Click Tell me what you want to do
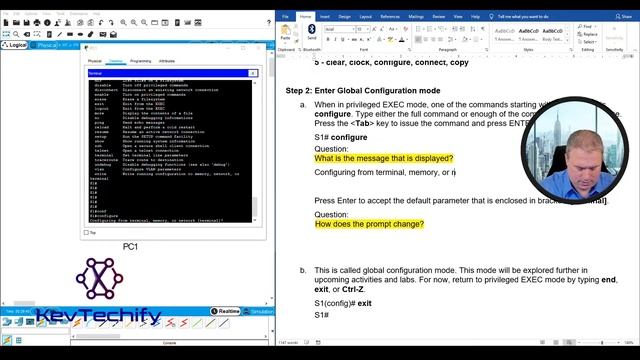Screen dimensions: 640x360 (x=523, y=17)
